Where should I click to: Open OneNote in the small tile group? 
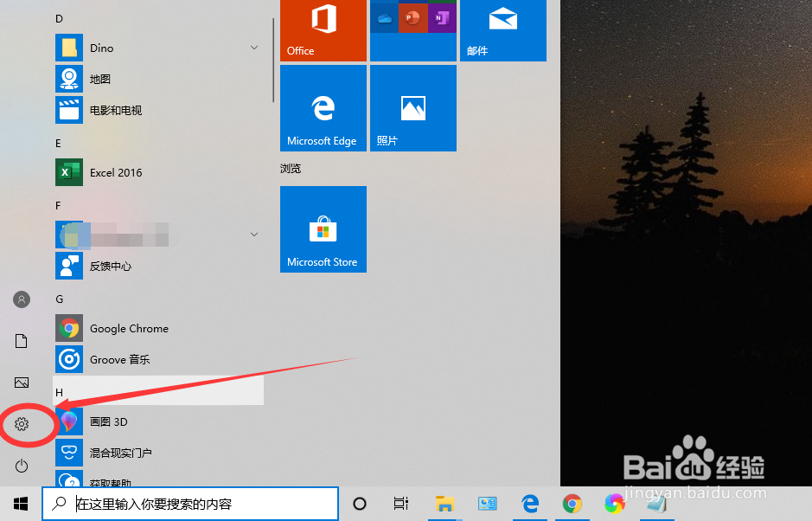(442, 19)
